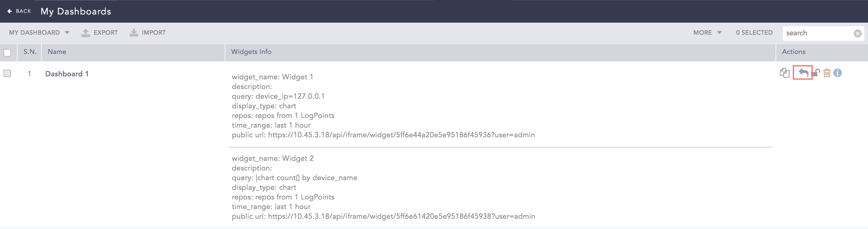Clear the search field with X icon

(857, 33)
